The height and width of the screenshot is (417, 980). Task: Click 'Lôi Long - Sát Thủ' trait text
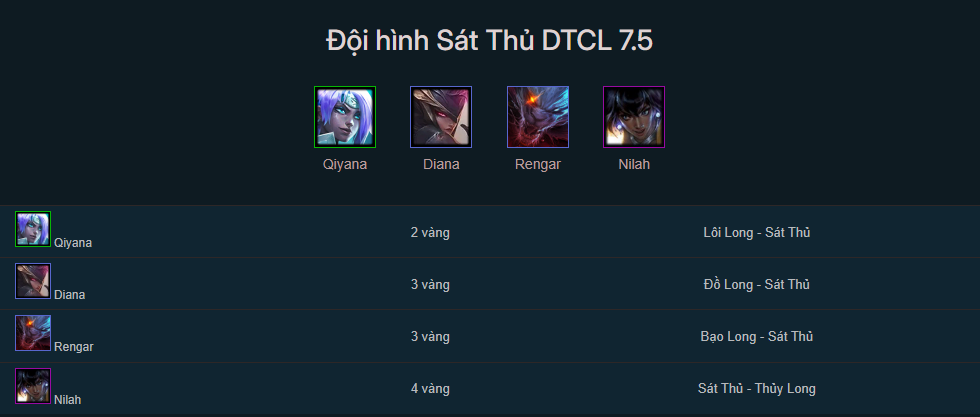click(x=756, y=233)
